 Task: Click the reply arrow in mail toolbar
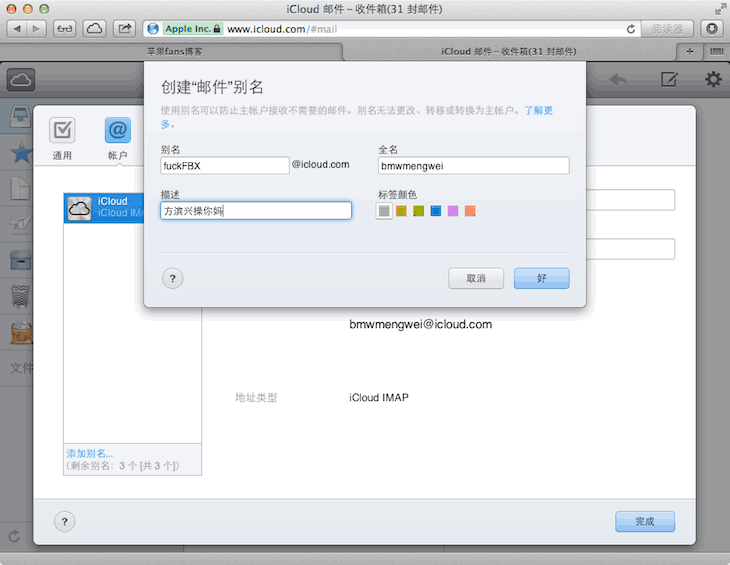click(x=619, y=80)
